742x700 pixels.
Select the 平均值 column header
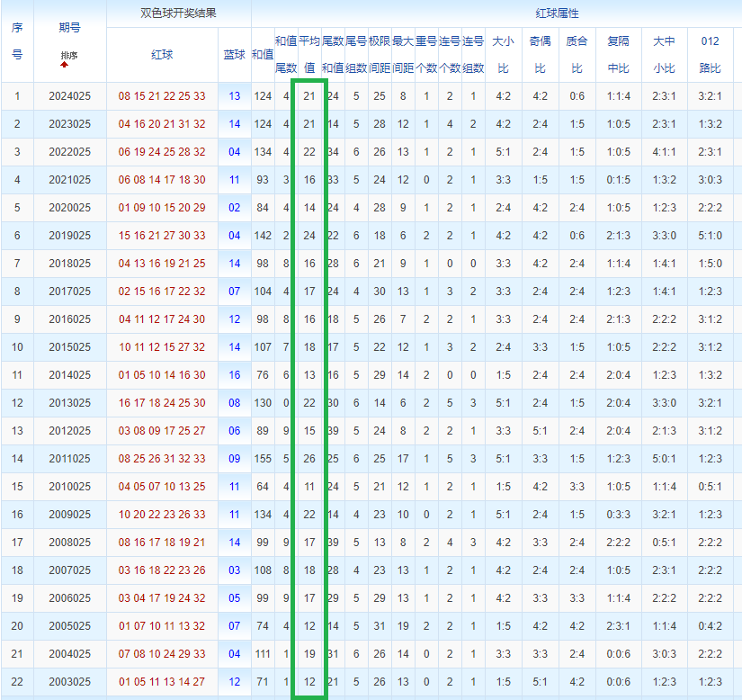(309, 54)
